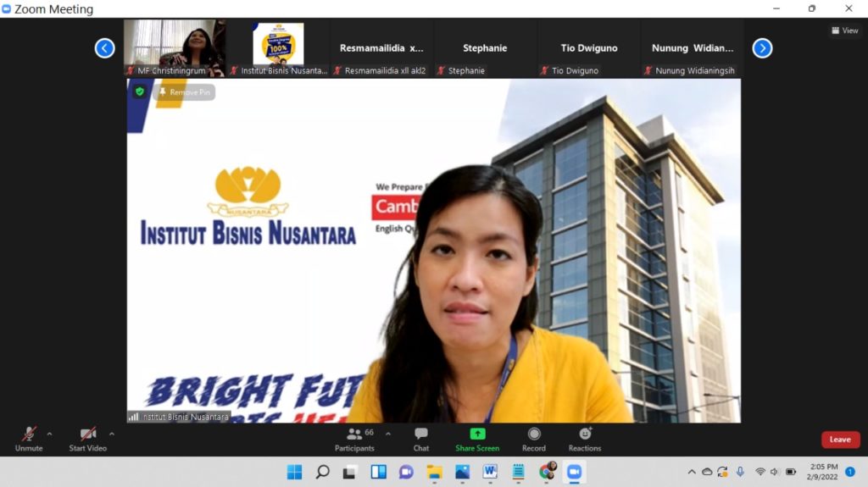Open Wi-Fi network settings in tray
868x487 pixels.
coord(760,472)
